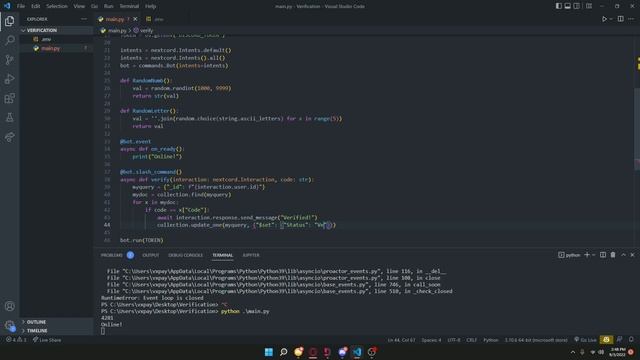Click Ln 44, Col 67 cursor position
640x360 pixels.
point(401,340)
